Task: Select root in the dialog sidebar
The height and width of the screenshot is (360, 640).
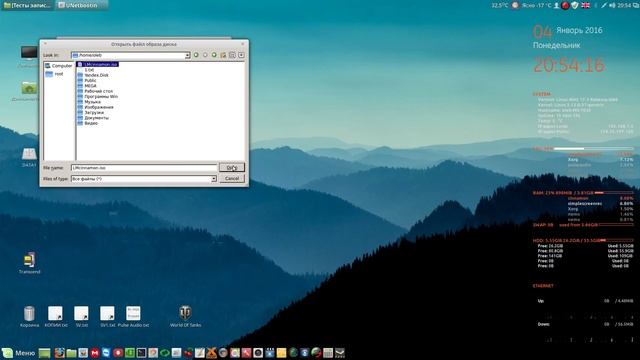Action: [x=55, y=74]
